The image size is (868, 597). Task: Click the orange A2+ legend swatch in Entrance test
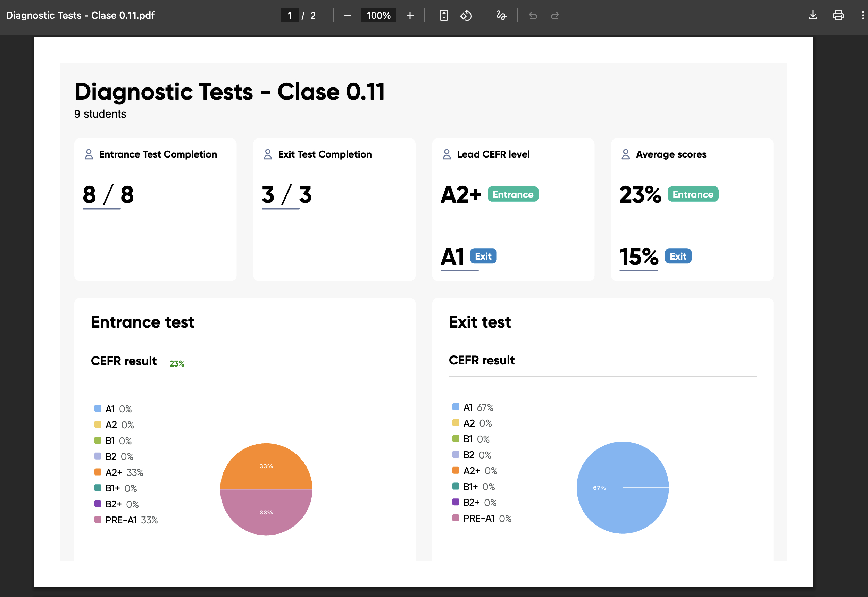[98, 472]
